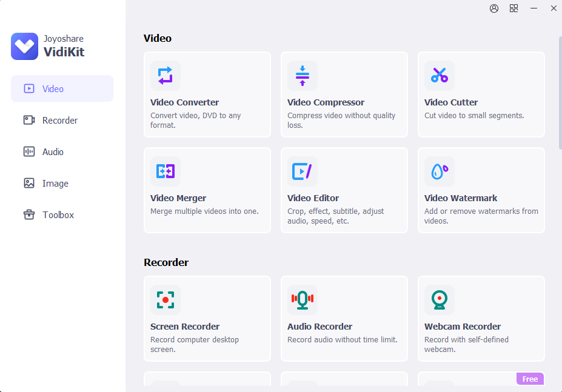Viewport: 562px width, 392px height.
Task: Launch the Webcam Recorder title
Action: [463, 327]
